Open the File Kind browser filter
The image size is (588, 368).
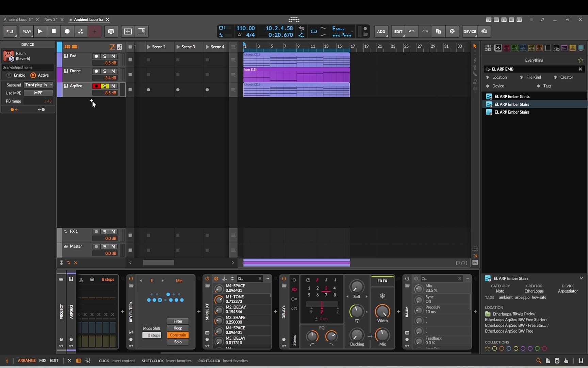[x=530, y=77]
